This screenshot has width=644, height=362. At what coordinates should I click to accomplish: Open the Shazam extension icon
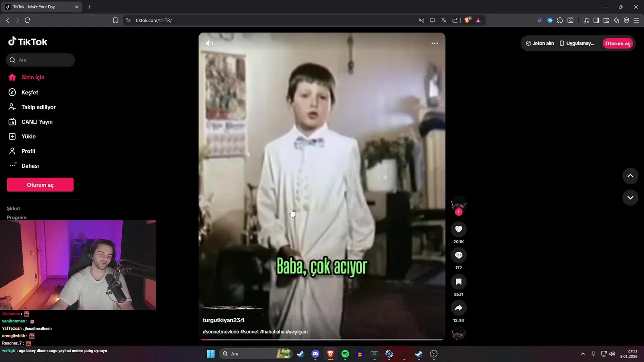[550, 20]
